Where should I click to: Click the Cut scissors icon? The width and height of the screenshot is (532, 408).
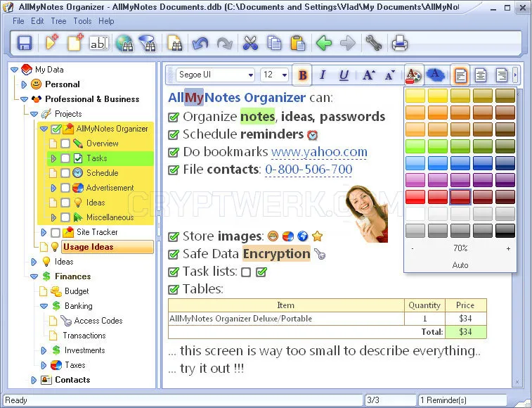(x=250, y=44)
